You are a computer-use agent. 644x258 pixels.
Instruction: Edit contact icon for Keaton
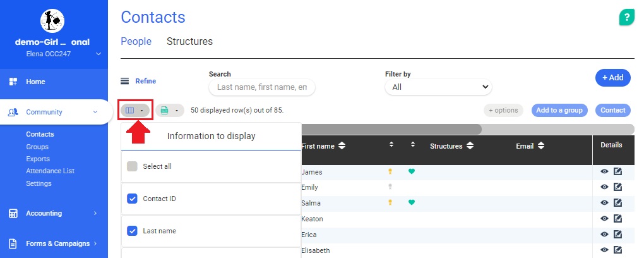pos(617,218)
